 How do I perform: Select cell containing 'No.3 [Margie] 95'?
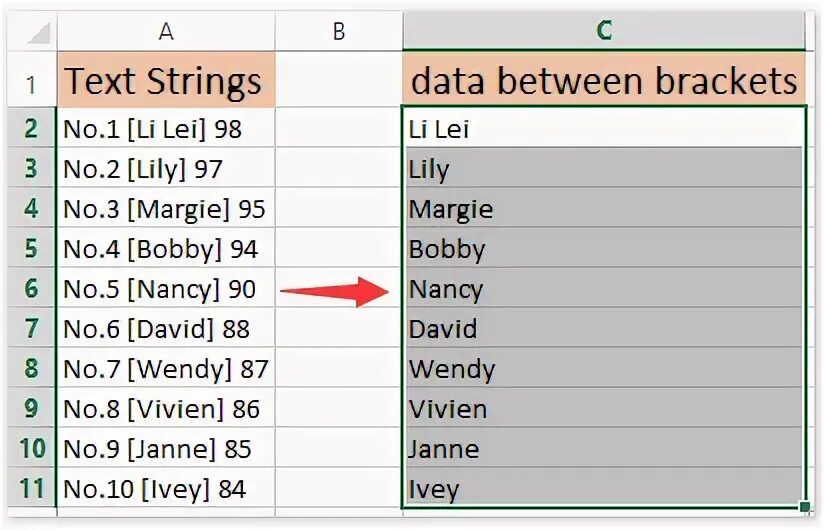(x=166, y=209)
